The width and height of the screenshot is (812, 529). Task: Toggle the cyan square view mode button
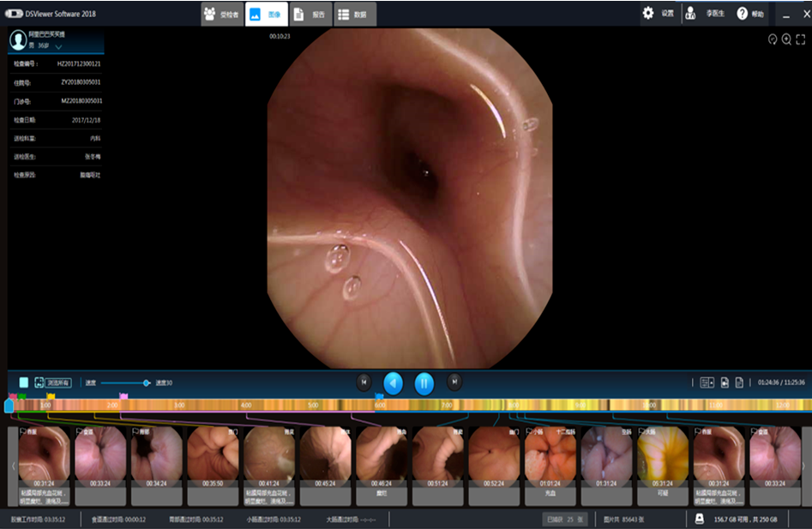pyautogui.click(x=24, y=382)
